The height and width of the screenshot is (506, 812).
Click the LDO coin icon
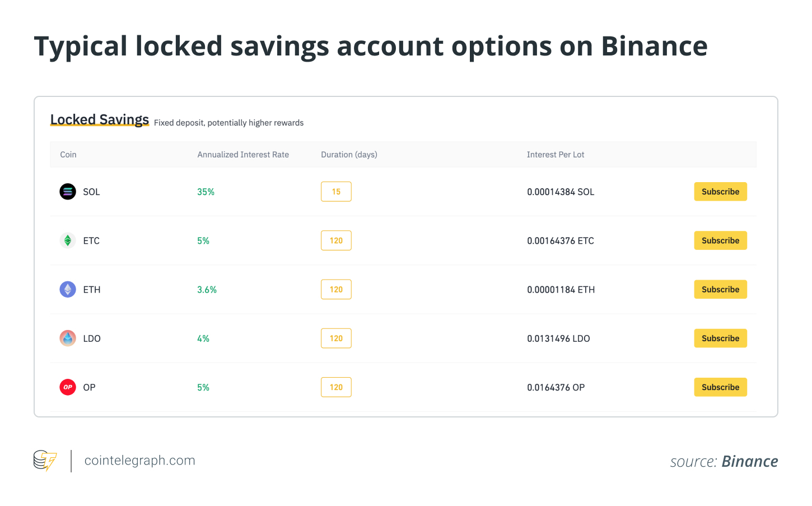click(x=68, y=338)
